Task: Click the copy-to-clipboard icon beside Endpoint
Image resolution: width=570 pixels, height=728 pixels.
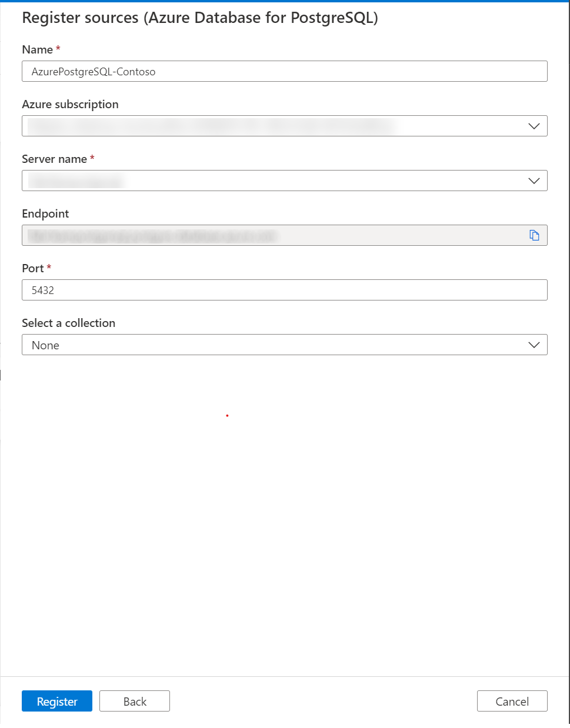Action: (x=534, y=235)
